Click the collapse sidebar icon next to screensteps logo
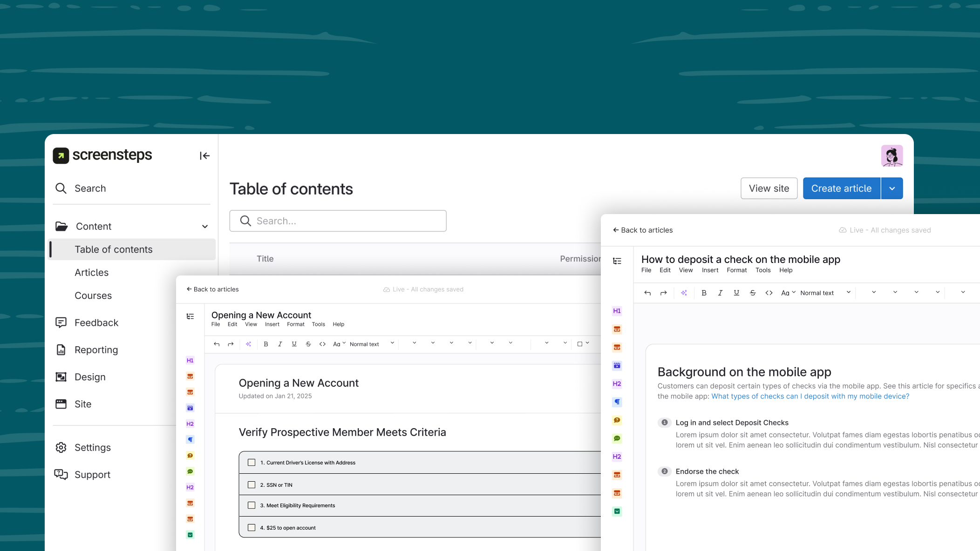The height and width of the screenshot is (551, 980). (x=204, y=156)
